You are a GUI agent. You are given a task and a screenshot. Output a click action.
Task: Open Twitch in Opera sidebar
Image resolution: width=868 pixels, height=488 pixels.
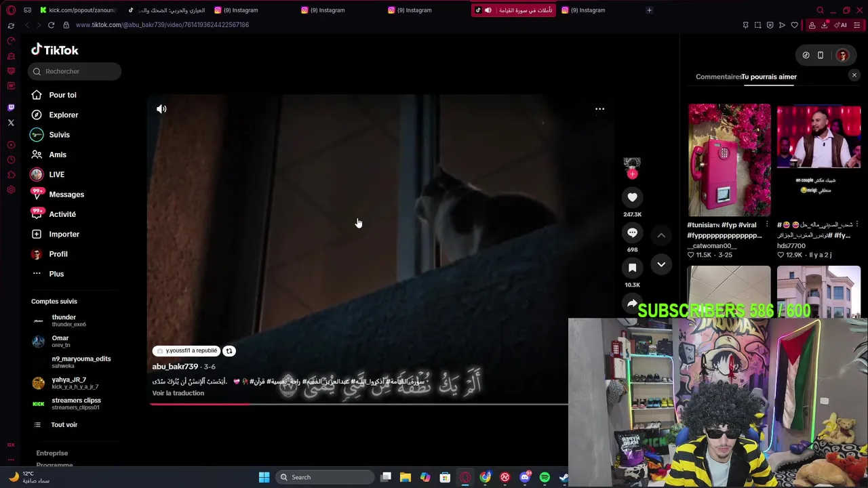coord(11,108)
